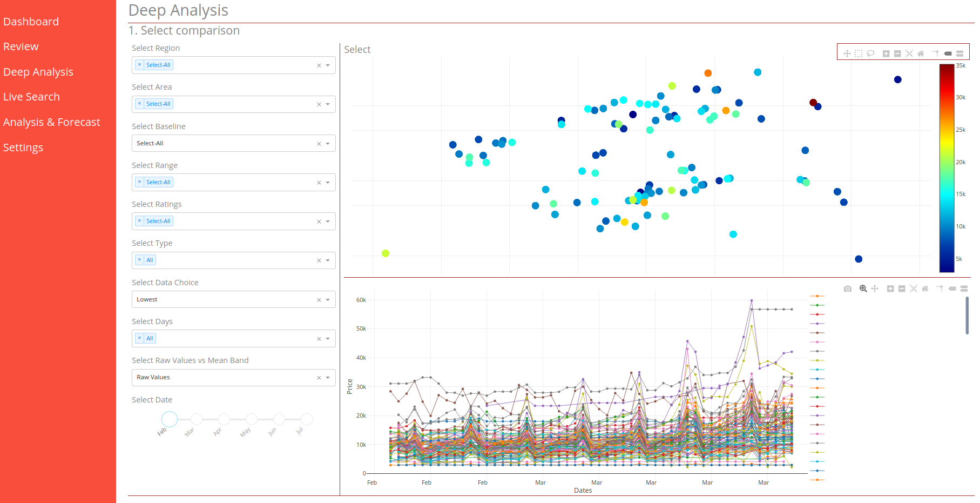Image resolution: width=980 pixels, height=503 pixels.
Task: Open Raw Values vs Mean Band dropdown
Action: pyautogui.click(x=328, y=378)
